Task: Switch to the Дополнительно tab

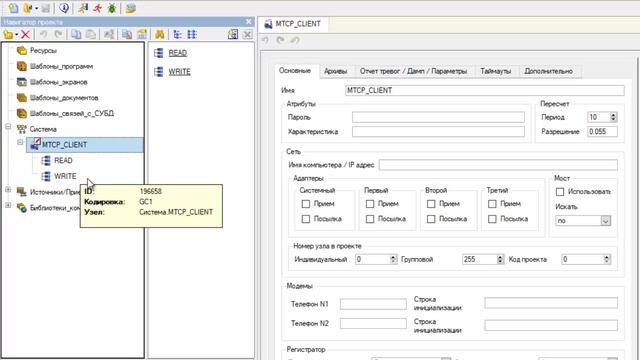Action: click(548, 71)
